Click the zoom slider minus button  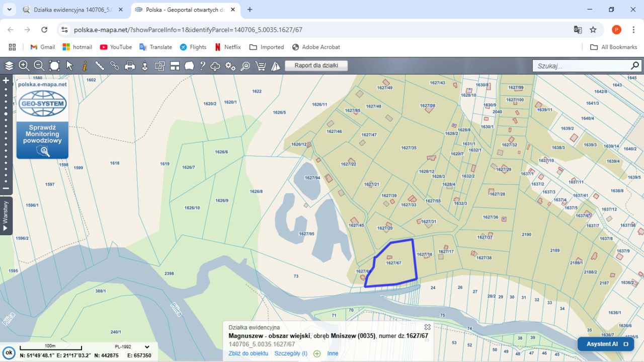6,189
